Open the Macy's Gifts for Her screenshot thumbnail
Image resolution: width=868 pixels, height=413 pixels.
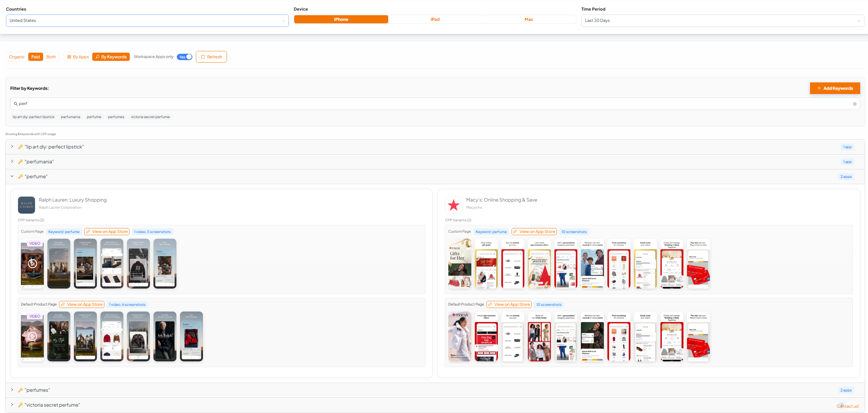tap(460, 263)
